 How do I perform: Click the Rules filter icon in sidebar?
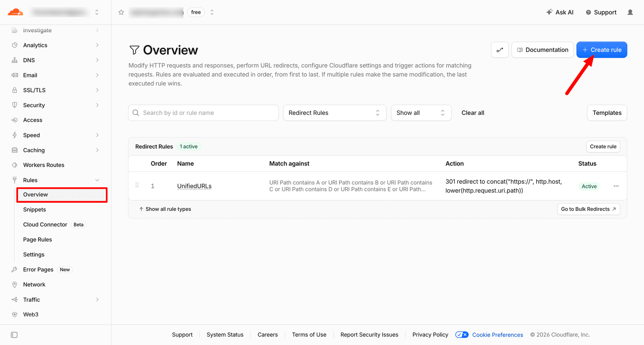pyautogui.click(x=14, y=180)
